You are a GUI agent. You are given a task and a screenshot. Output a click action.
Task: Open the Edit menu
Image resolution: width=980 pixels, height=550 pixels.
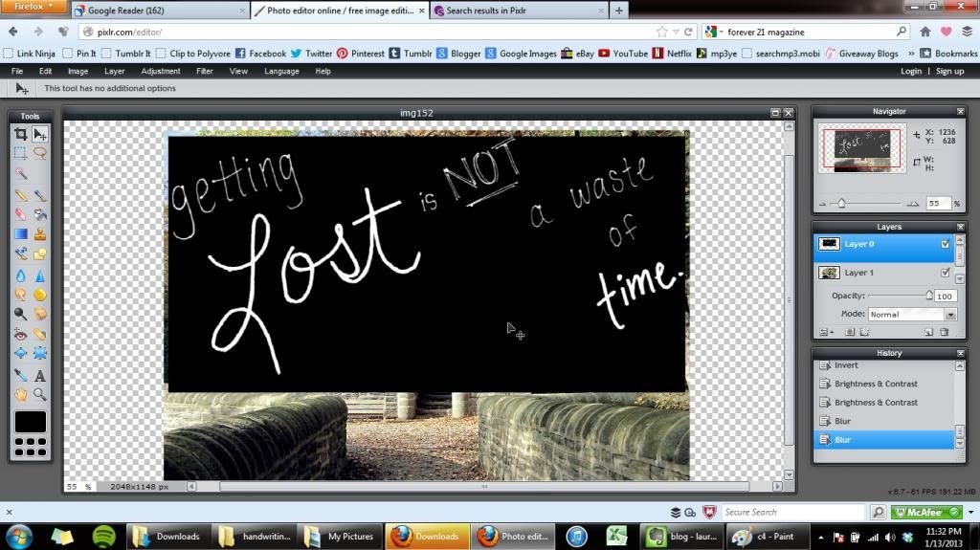pos(46,71)
